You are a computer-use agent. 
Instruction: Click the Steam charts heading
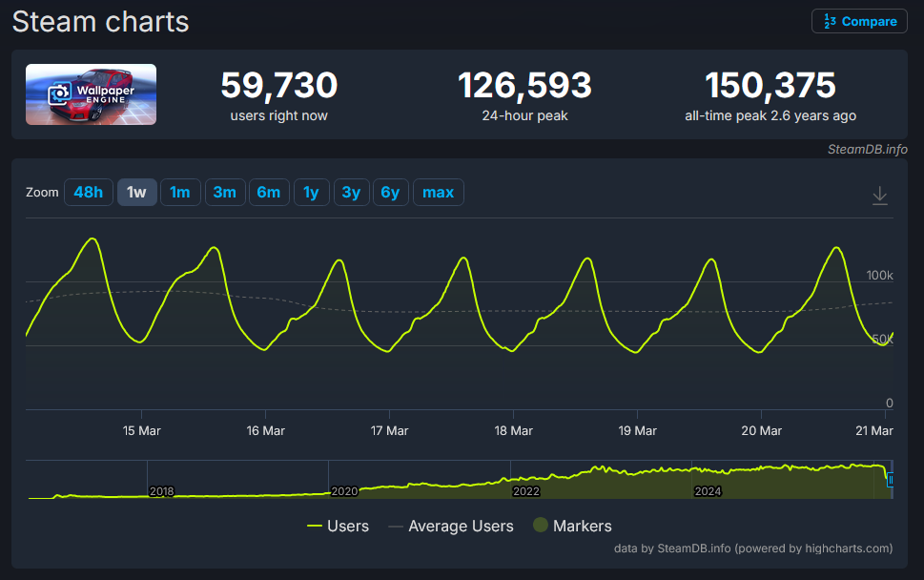point(101,22)
